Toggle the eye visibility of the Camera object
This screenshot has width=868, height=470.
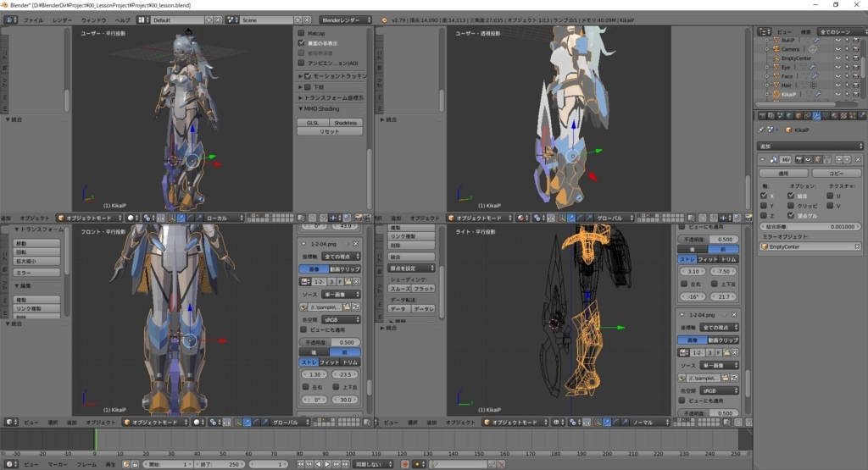[x=838, y=49]
